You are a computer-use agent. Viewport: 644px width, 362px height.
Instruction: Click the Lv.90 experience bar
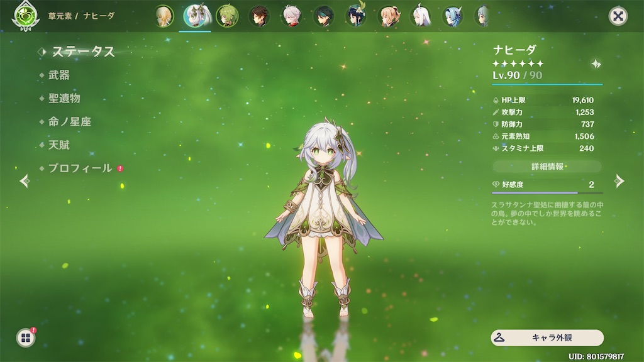[x=547, y=85]
